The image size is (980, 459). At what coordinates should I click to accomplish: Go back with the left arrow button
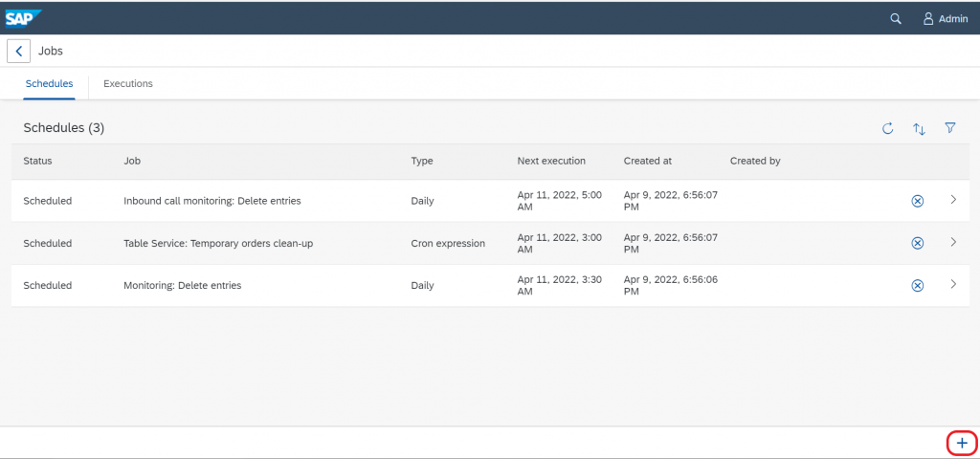[x=19, y=52]
